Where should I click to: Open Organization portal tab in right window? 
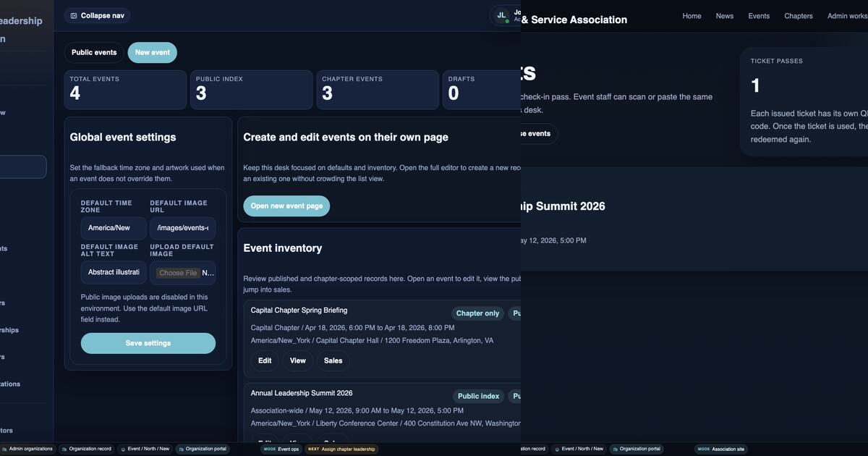point(636,449)
